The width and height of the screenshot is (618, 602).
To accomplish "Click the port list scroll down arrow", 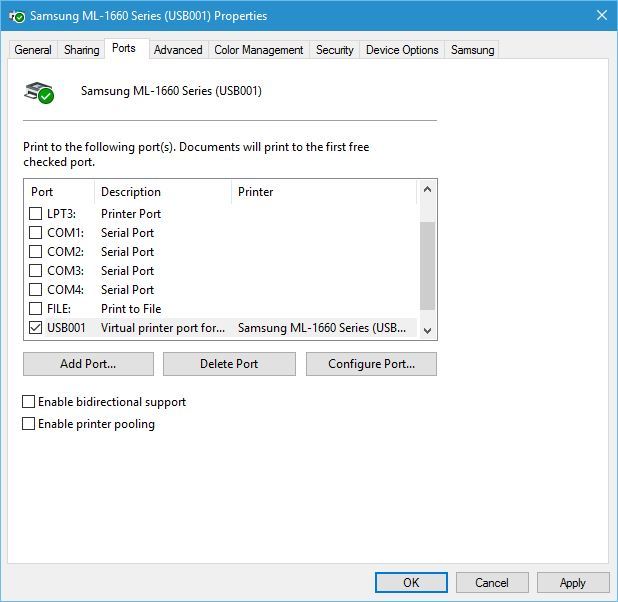I will (x=427, y=330).
